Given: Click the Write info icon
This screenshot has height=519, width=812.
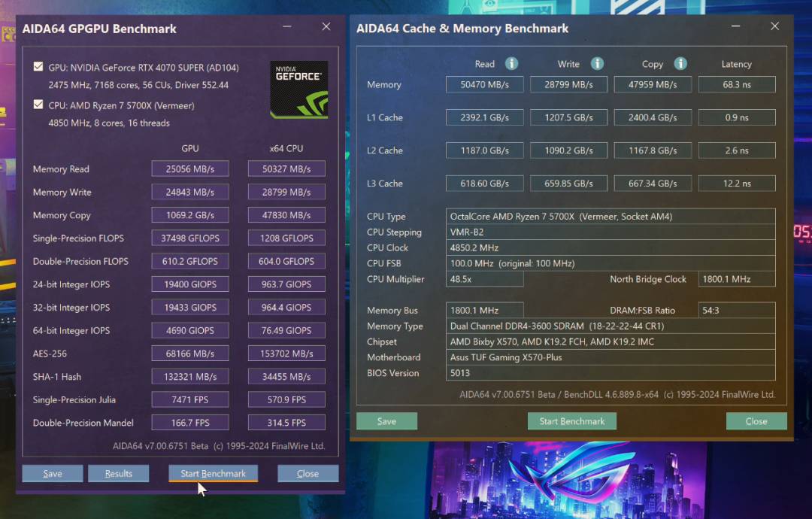Looking at the screenshot, I should (597, 64).
